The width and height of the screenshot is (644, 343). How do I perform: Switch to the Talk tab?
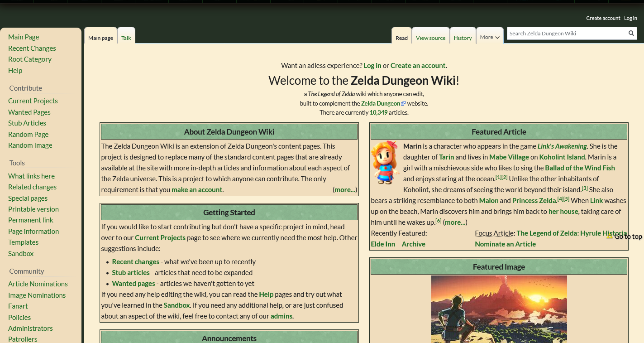point(126,38)
